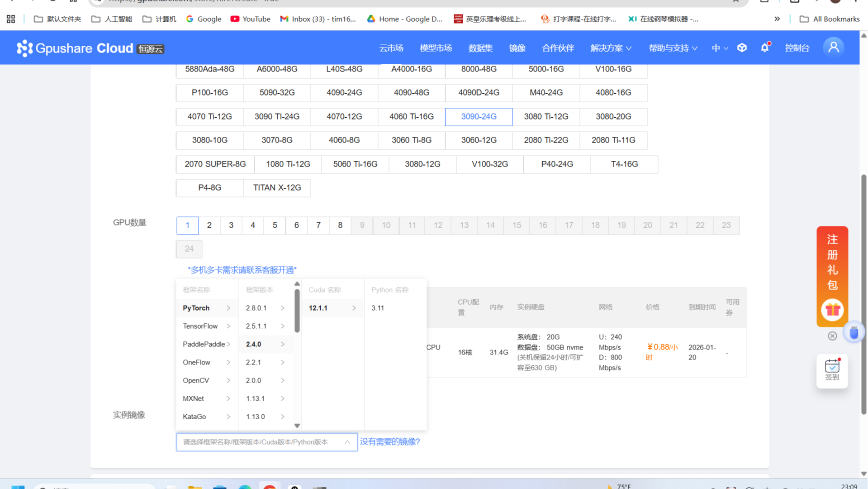Click the gift box registration icon
Screen dimensions: 868x489
click(x=832, y=310)
